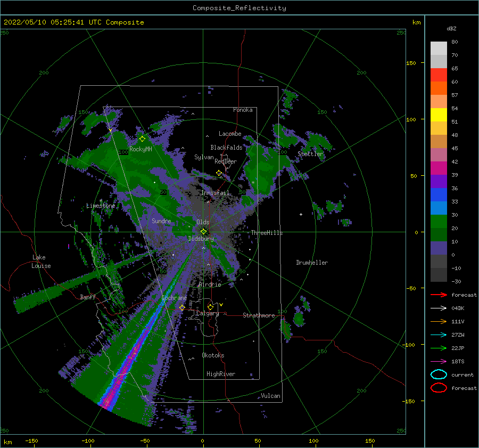Viewport: 479px width, 448px height.
Task: Select the indigo 0-10 dBZ swatch
Action: tap(439, 248)
